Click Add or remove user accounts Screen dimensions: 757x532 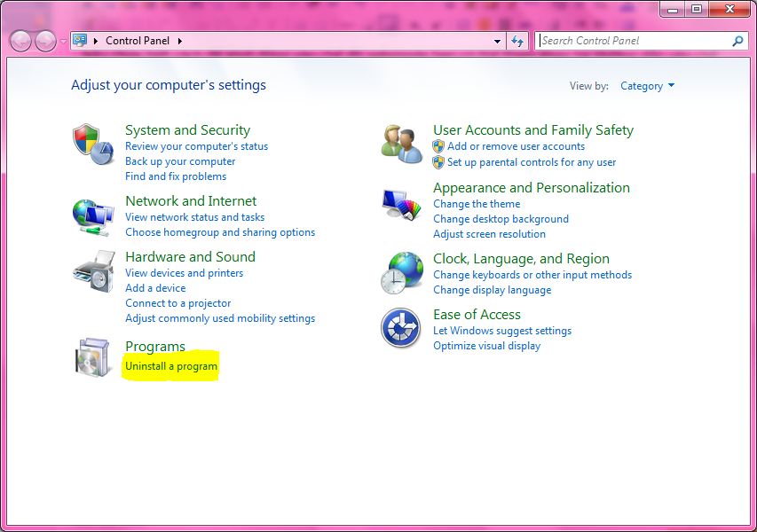click(x=516, y=146)
